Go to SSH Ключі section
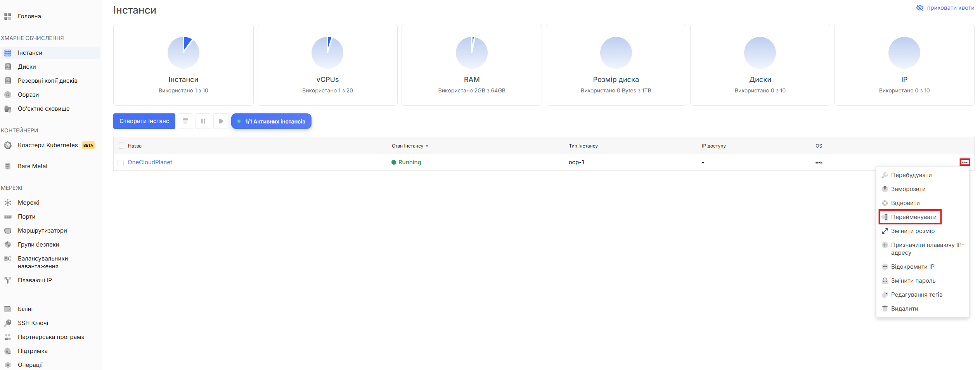 (x=33, y=323)
